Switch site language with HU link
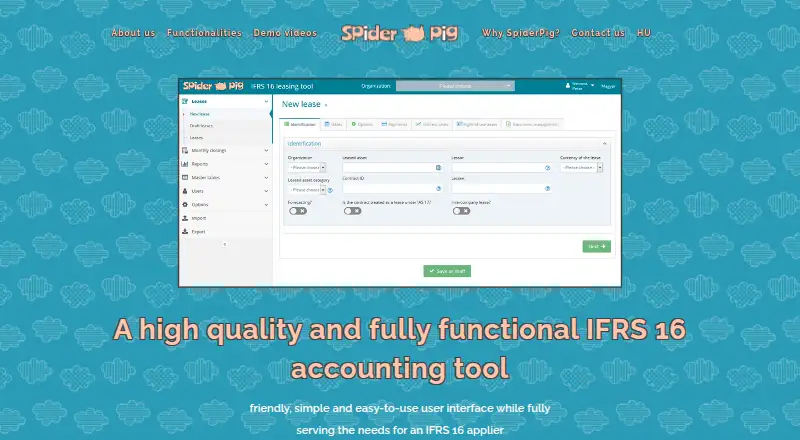800x440 pixels. tap(644, 33)
